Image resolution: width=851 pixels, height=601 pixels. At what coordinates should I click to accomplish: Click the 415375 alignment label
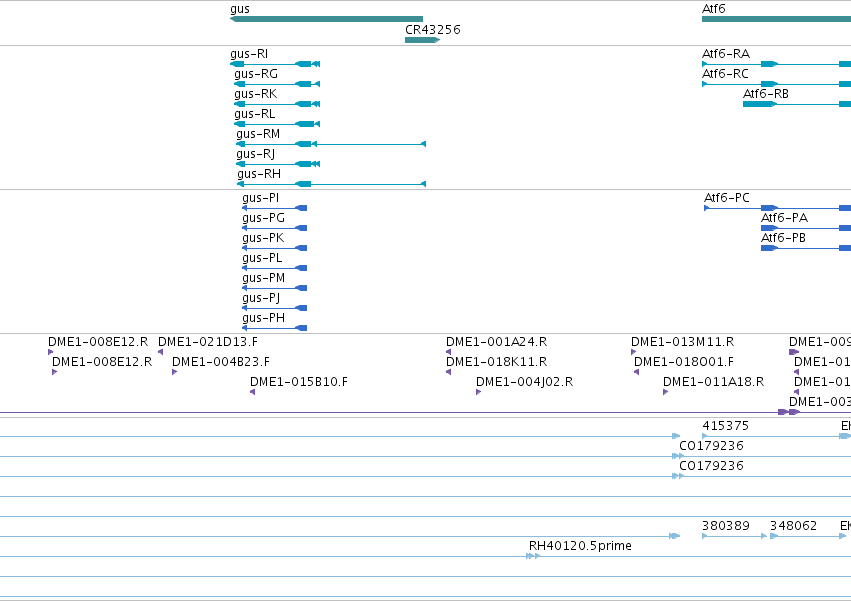[725, 426]
